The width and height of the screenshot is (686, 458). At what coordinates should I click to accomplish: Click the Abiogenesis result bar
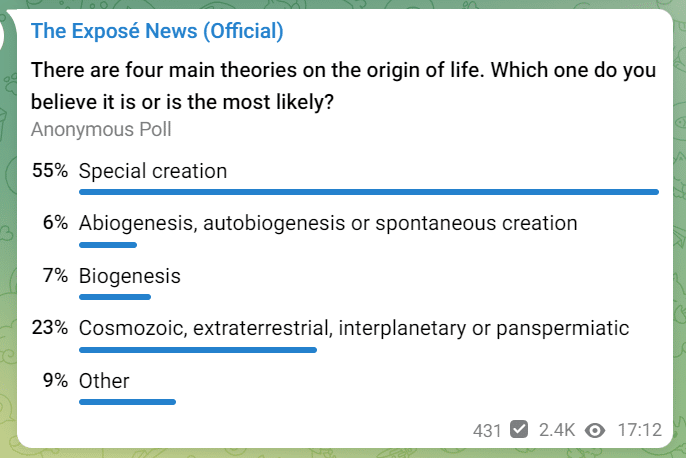click(x=108, y=245)
